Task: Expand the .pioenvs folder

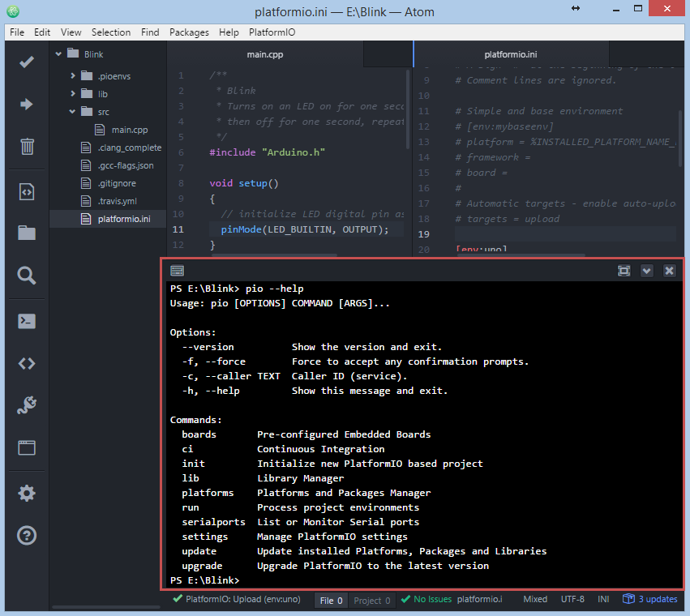Action: pyautogui.click(x=73, y=75)
